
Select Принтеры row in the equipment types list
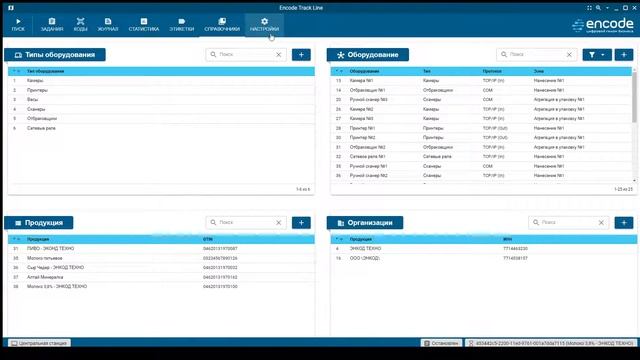point(161,90)
